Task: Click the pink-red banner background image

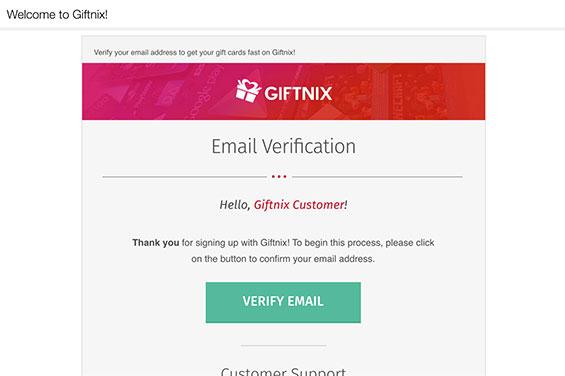Action: pyautogui.click(x=283, y=92)
